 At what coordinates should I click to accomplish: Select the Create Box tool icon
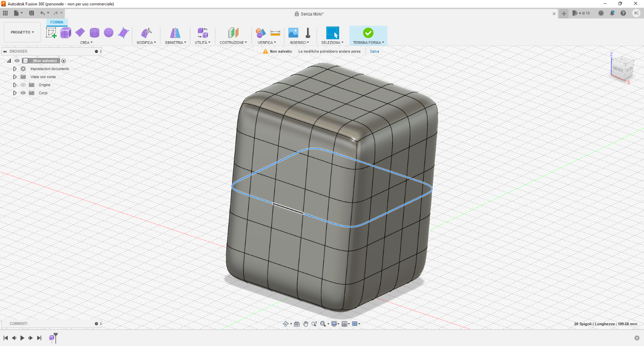(x=66, y=33)
